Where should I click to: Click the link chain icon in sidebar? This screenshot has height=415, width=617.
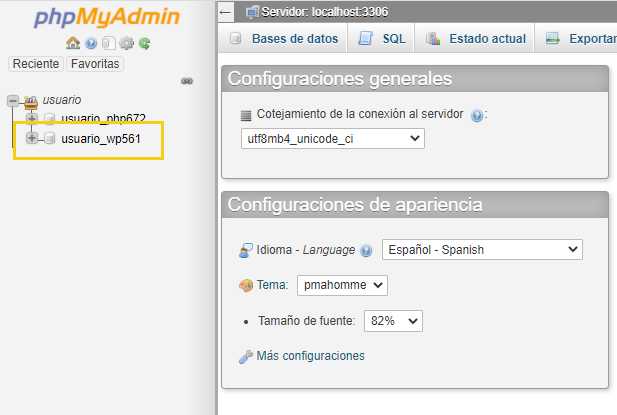[x=187, y=81]
